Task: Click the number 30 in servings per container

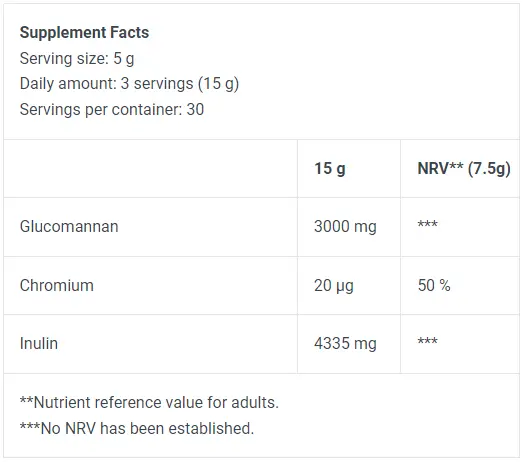Action: tap(195, 109)
